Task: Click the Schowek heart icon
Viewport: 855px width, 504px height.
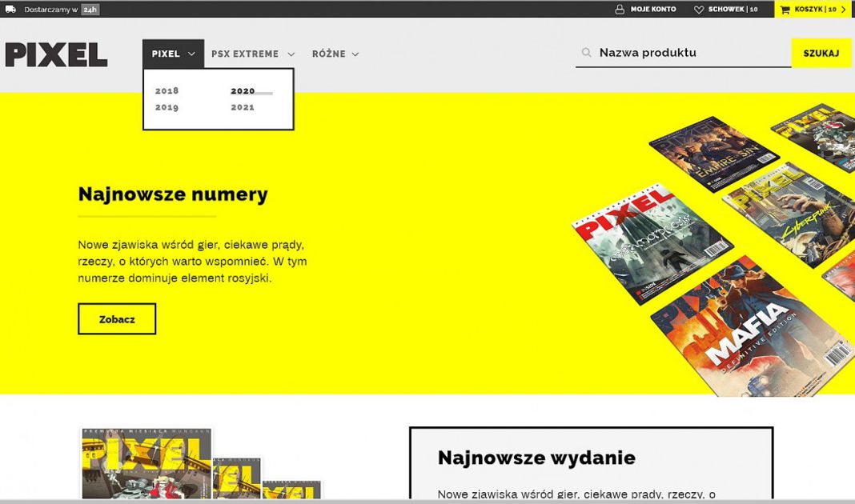Action: tap(699, 10)
